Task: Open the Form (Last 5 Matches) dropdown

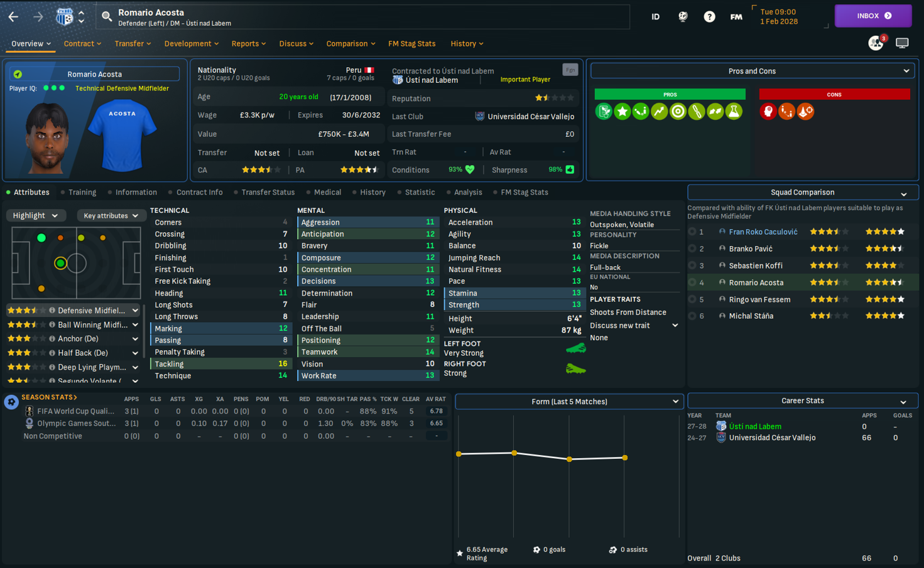Action: [x=569, y=402]
